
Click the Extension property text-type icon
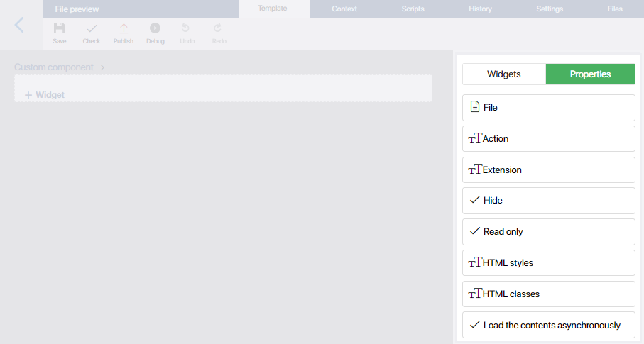pyautogui.click(x=475, y=170)
